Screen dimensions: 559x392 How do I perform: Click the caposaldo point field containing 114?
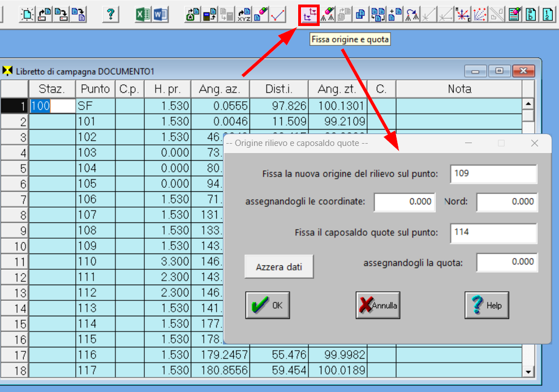(x=493, y=232)
